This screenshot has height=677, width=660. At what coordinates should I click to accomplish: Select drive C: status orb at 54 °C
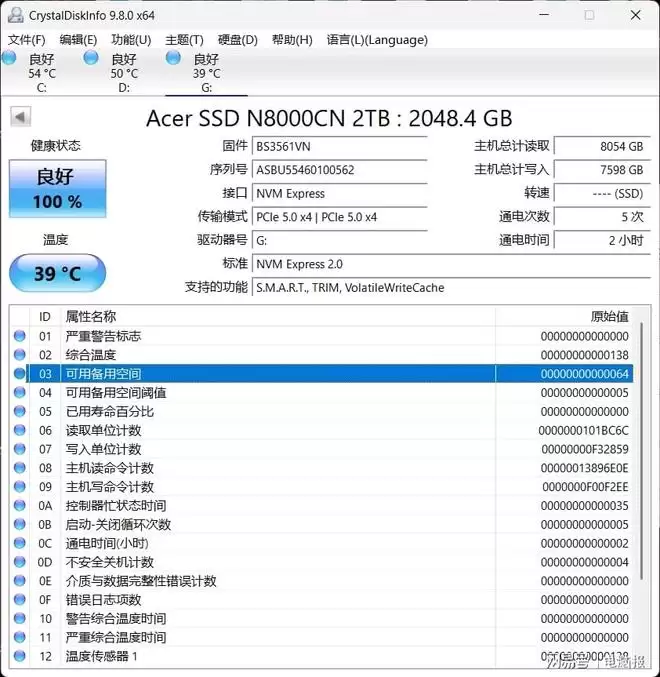click(9, 59)
